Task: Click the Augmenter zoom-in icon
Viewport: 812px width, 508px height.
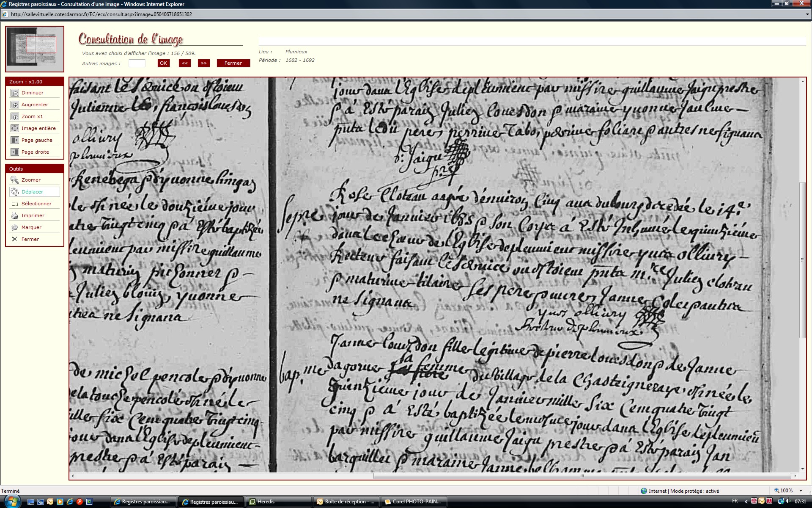Action: point(15,105)
